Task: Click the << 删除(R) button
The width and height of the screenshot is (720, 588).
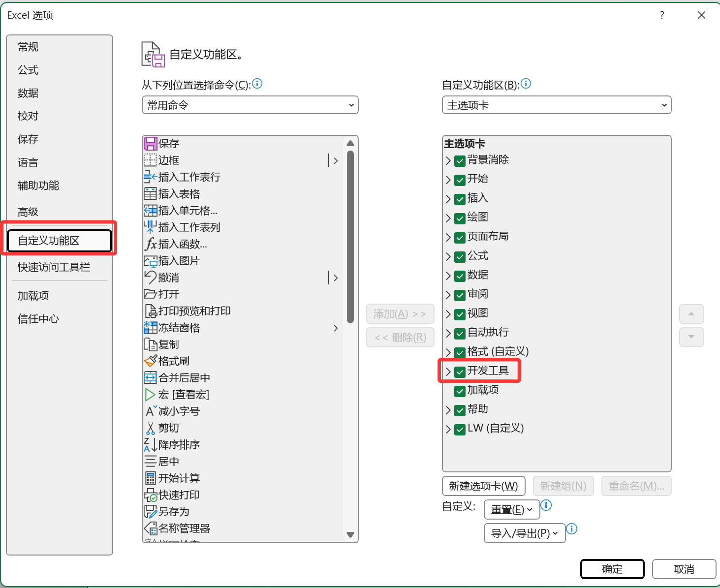Action: [400, 338]
